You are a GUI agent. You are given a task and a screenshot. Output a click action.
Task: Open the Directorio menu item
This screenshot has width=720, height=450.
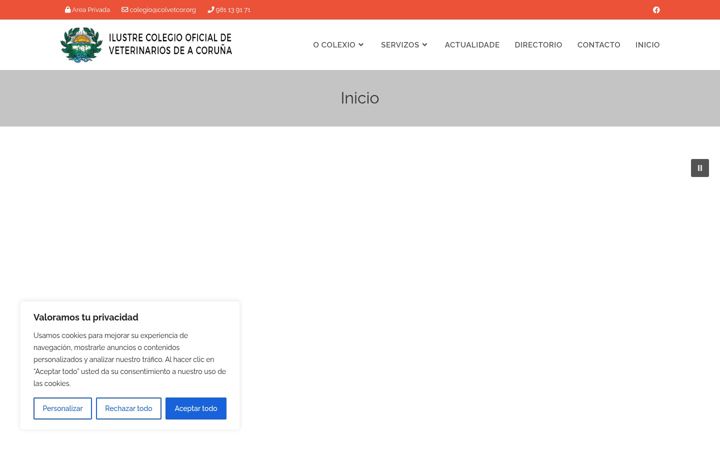[x=538, y=45]
